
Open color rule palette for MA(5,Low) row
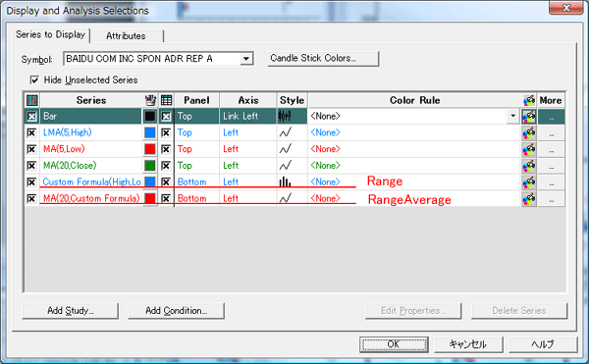click(529, 149)
